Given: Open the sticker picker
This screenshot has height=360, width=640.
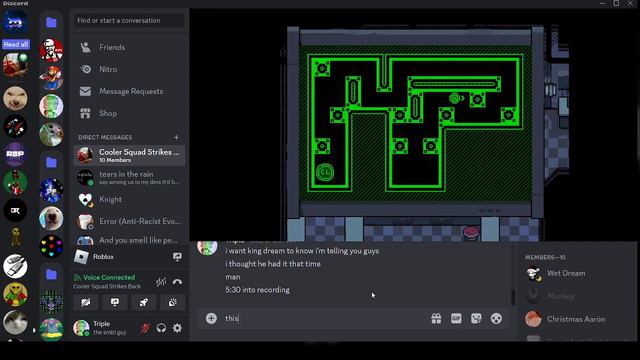Looking at the screenshot, I should pos(476,318).
